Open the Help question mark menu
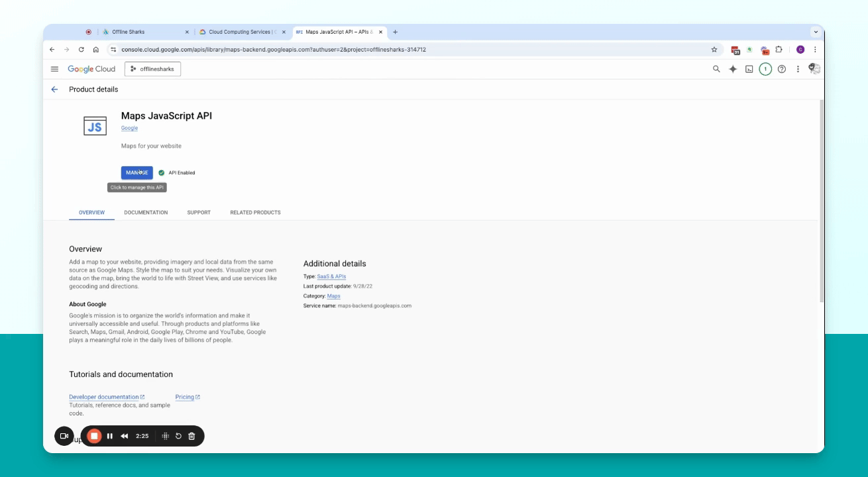 [782, 69]
